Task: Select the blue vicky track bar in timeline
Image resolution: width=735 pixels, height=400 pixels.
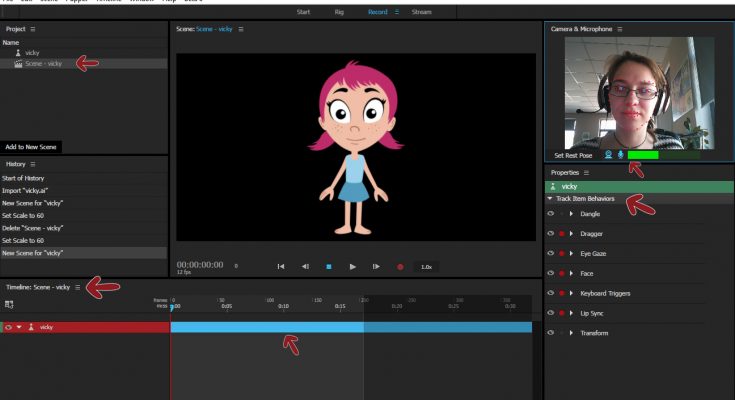Action: click(351, 327)
